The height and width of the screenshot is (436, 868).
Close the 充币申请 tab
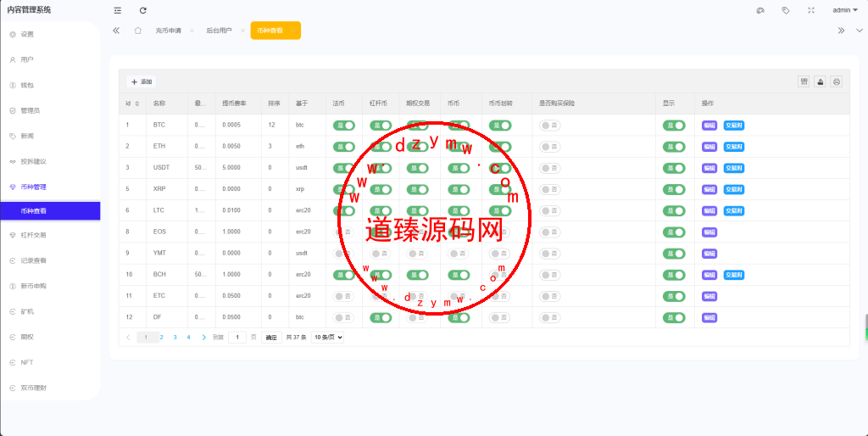[192, 31]
